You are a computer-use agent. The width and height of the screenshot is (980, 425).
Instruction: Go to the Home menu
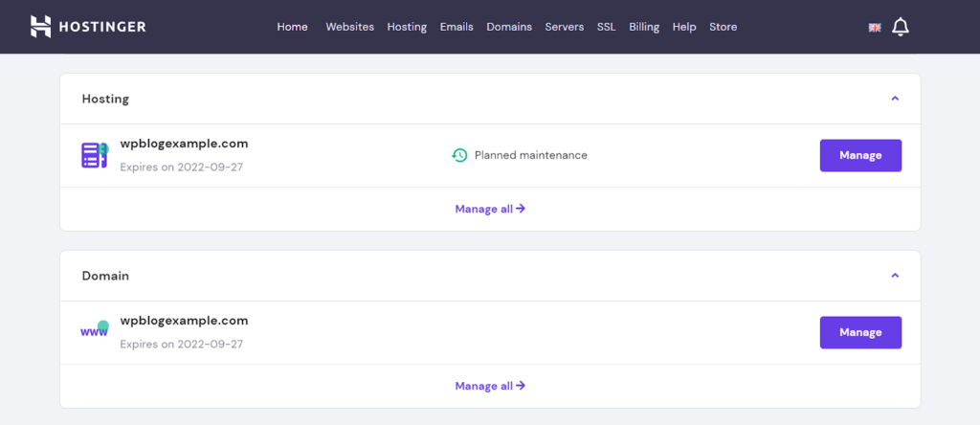point(293,27)
